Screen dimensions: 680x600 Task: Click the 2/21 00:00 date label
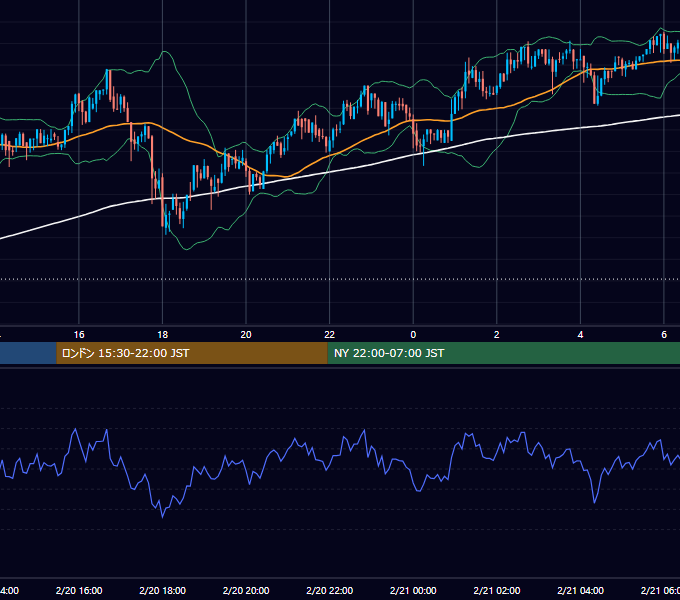pos(413,590)
